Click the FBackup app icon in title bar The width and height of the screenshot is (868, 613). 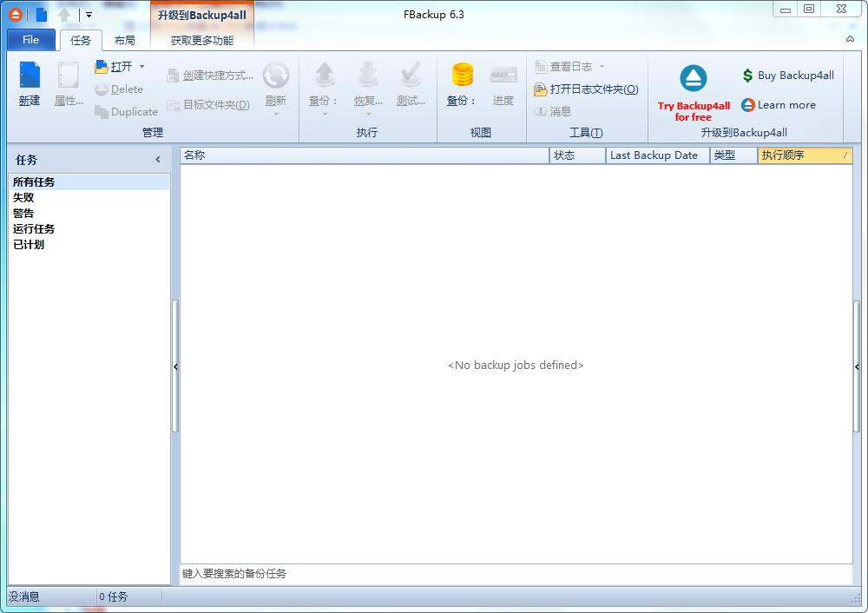click(16, 15)
